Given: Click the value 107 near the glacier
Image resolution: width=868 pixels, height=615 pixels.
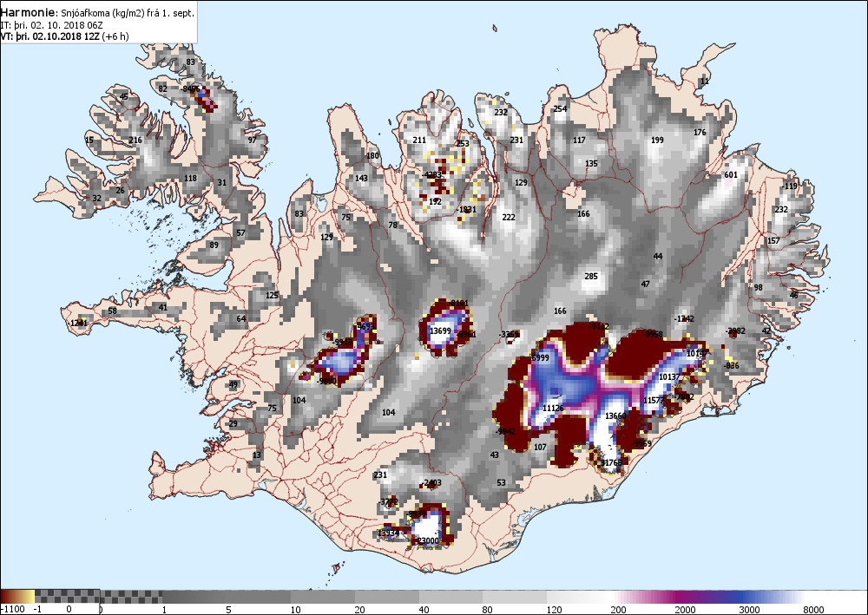Looking at the screenshot, I should pyautogui.click(x=540, y=448).
